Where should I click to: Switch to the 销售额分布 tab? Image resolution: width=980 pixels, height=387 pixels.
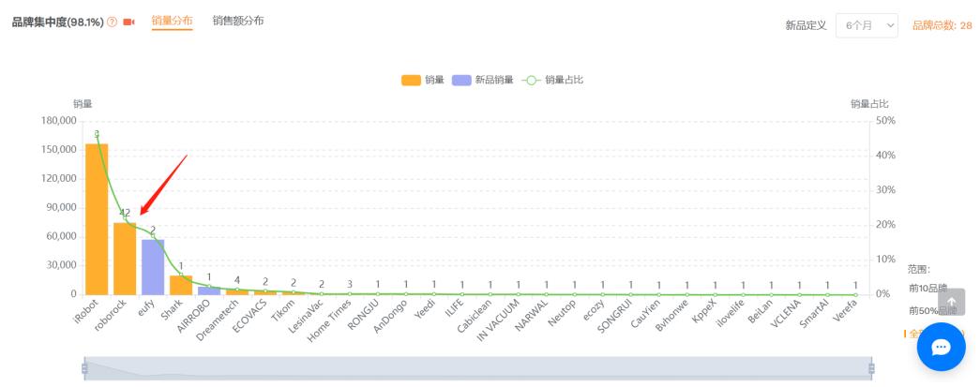pos(238,21)
